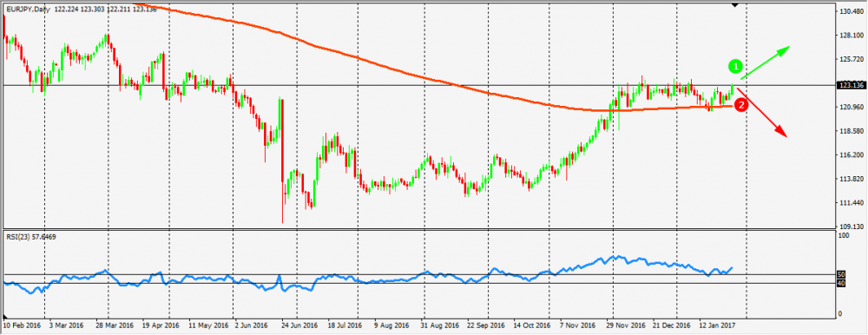Click the open price value 122.224
Image resolution: width=868 pixels, height=335 pixels.
67,10
